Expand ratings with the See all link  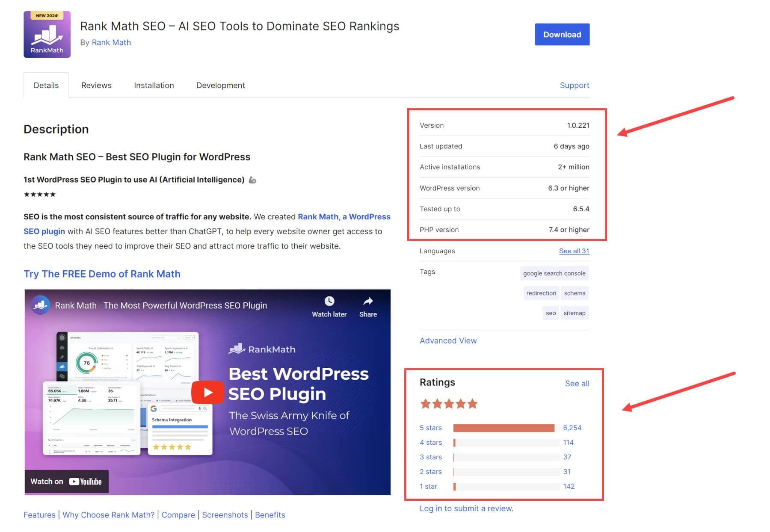577,384
